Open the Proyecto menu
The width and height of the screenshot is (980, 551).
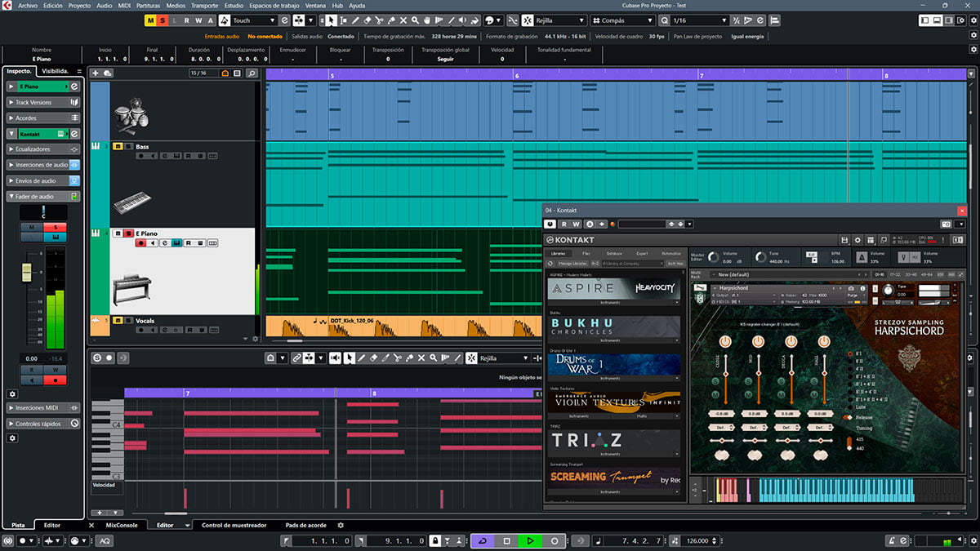click(x=79, y=5)
